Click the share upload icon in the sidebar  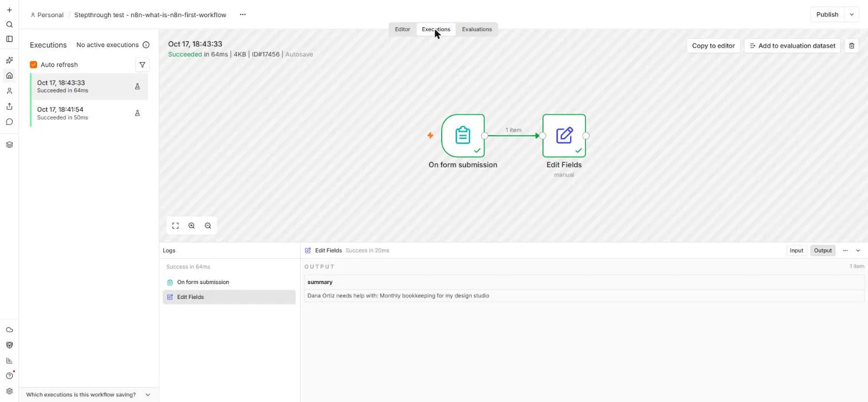click(x=9, y=106)
